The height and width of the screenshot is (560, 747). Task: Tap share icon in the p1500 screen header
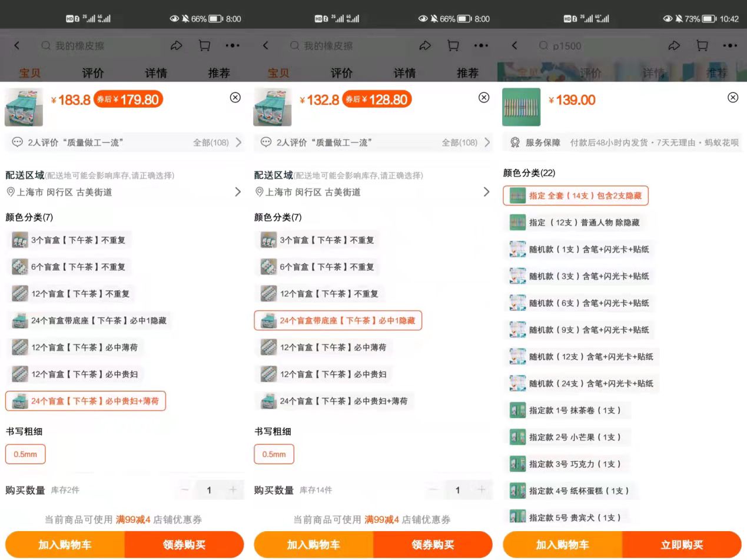click(x=674, y=45)
